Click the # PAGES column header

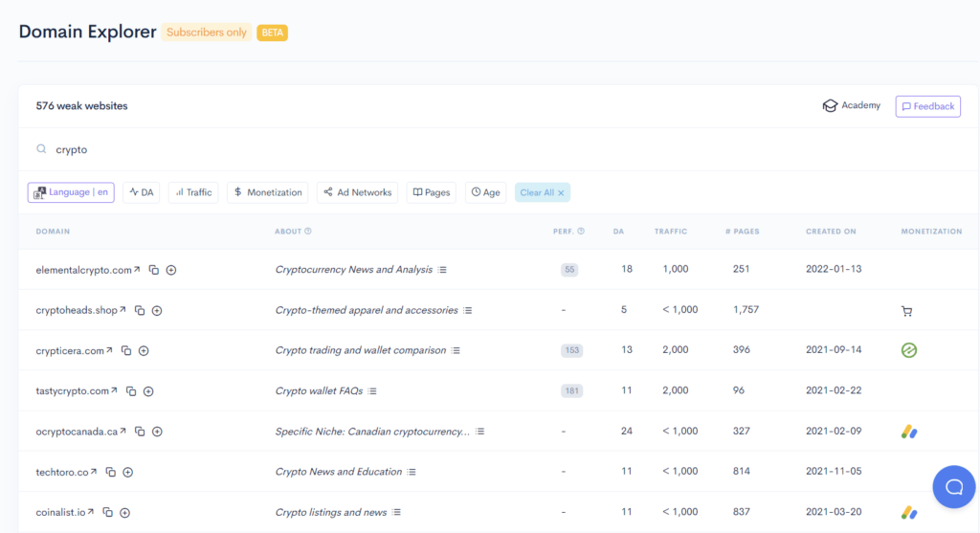(743, 232)
